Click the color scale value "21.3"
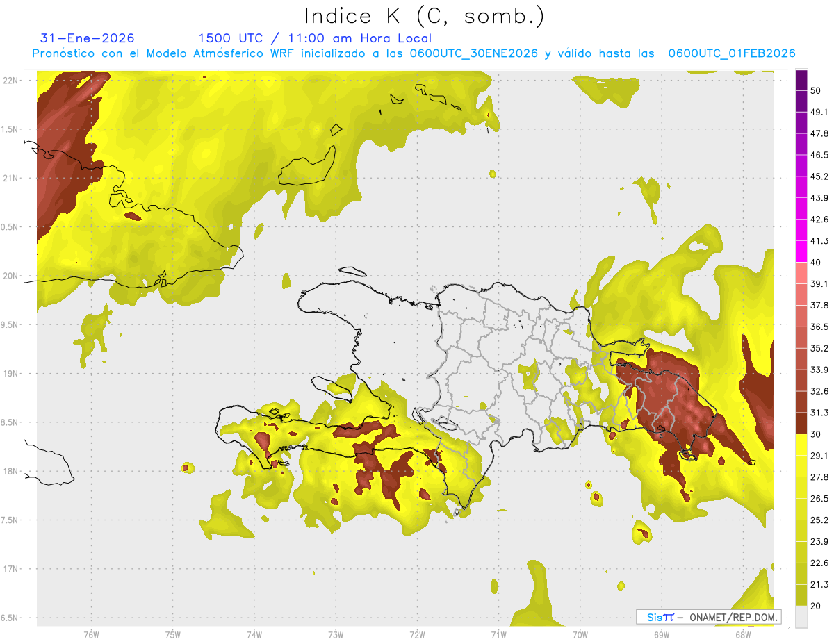This screenshot has width=834, height=644. tap(820, 585)
